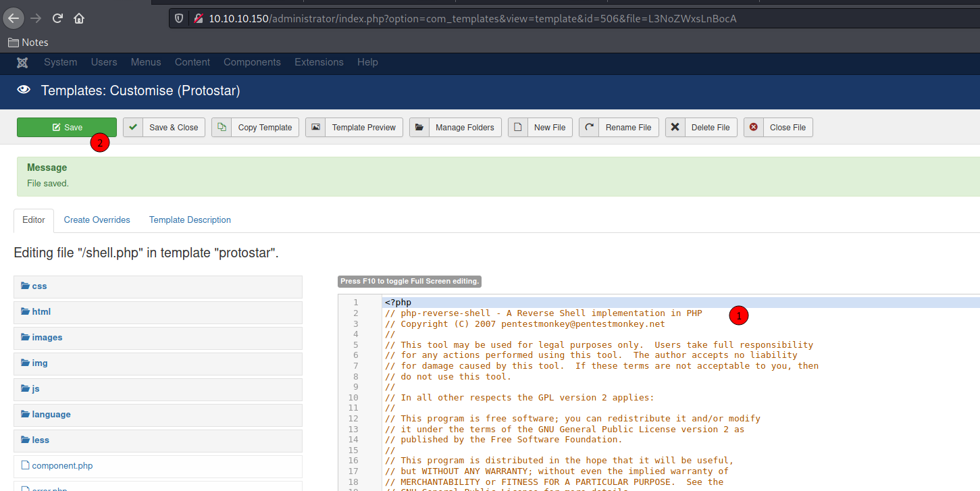Click Rename File button
The image size is (980, 491).
619,127
